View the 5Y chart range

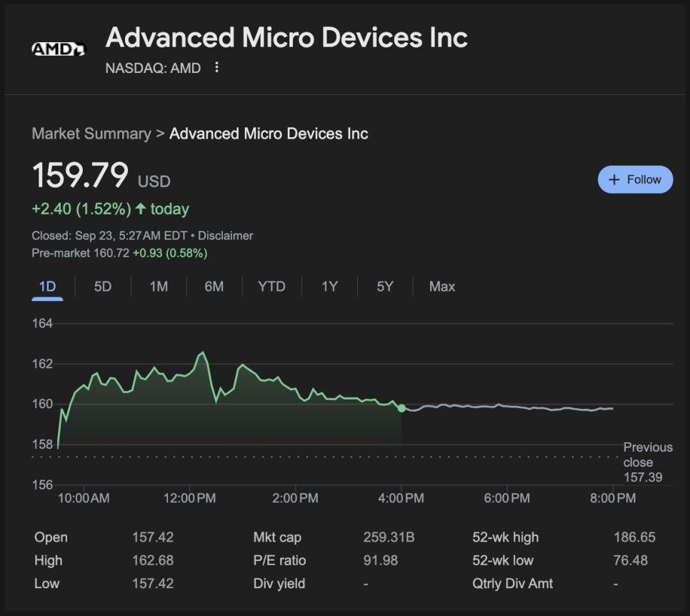click(x=384, y=287)
